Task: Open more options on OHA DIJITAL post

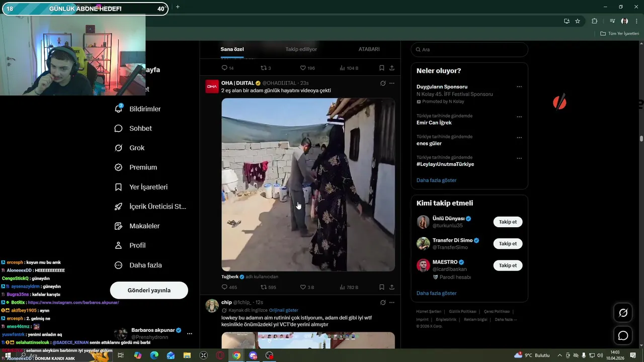Action: [x=392, y=83]
